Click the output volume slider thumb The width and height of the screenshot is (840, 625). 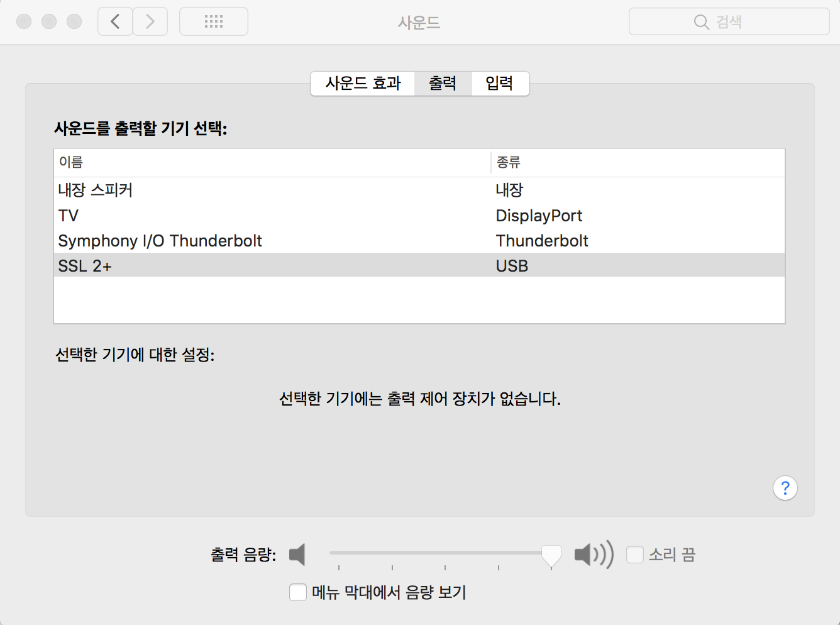[x=551, y=556]
